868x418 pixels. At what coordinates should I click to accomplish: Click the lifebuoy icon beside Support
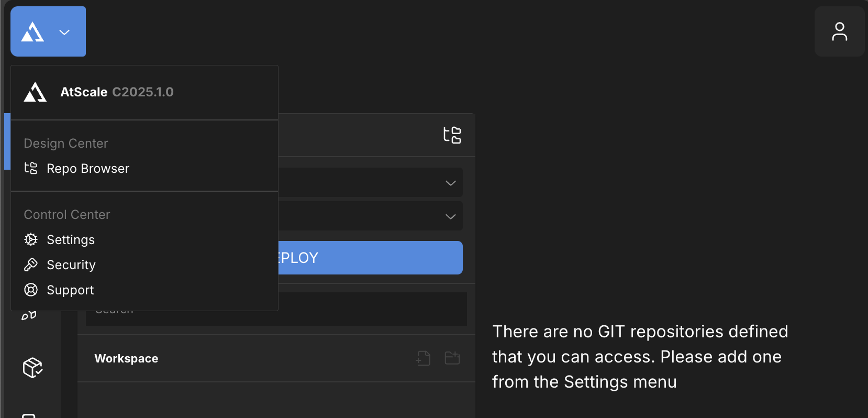point(31,290)
